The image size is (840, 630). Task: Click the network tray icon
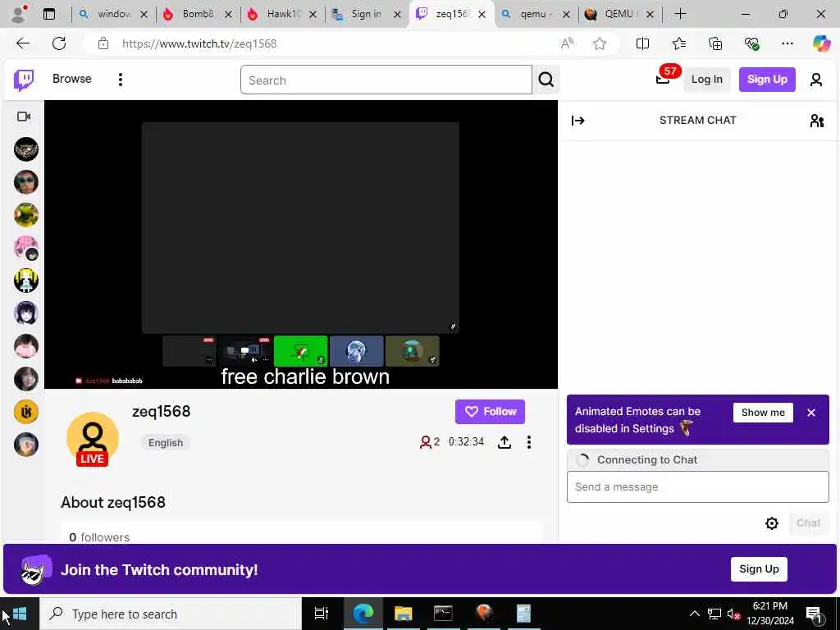pos(714,614)
